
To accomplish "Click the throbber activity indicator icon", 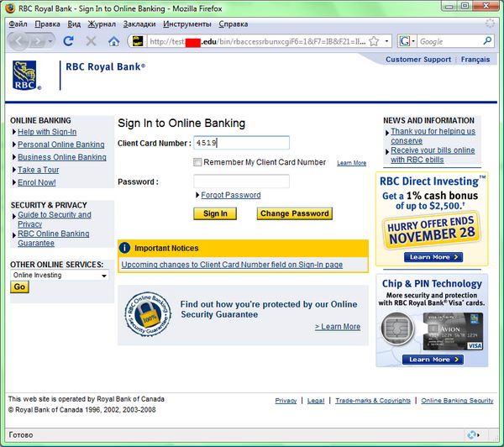I will (x=491, y=24).
